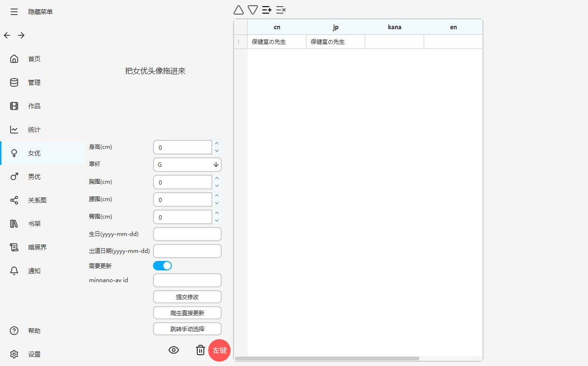Open the 作品 page in sidebar

(34, 106)
